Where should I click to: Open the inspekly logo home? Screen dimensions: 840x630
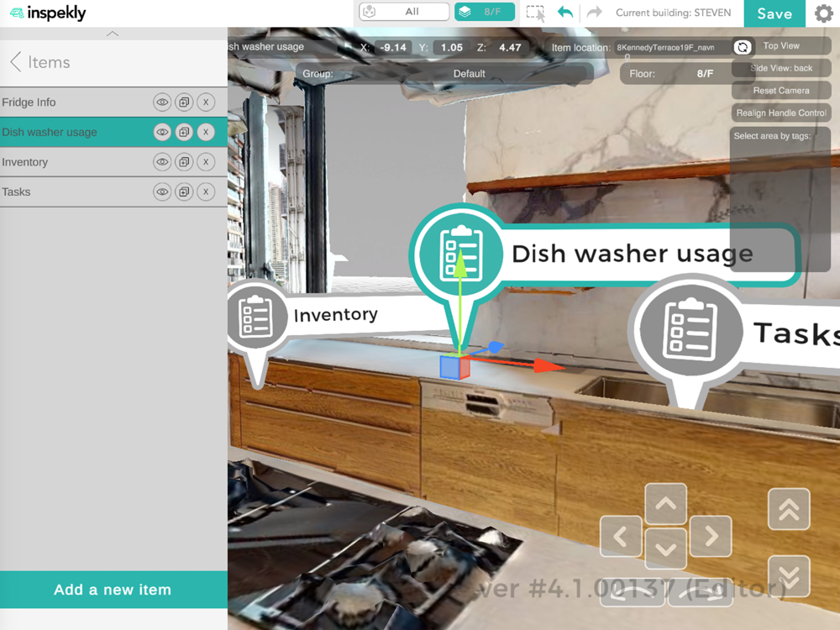tap(48, 13)
